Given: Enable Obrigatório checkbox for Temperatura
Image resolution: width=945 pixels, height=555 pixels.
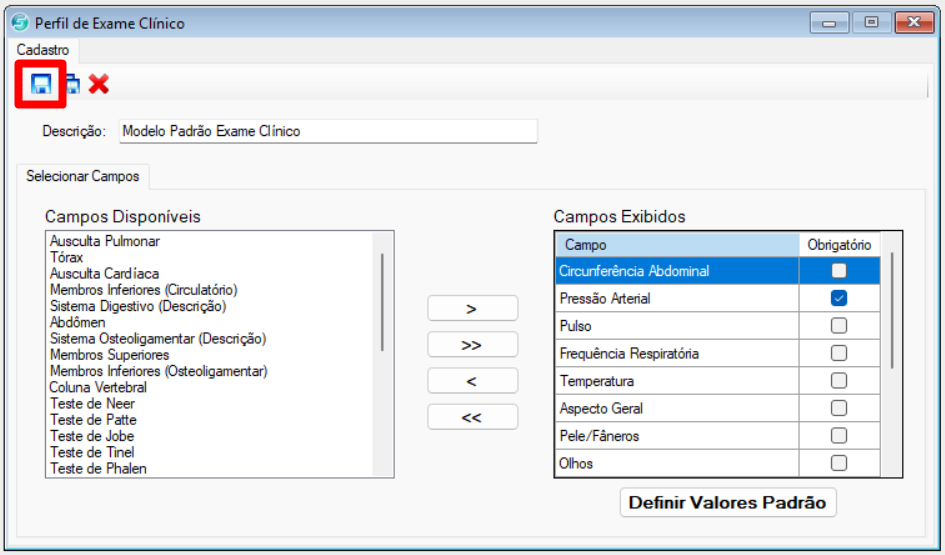Looking at the screenshot, I should pyautogui.click(x=838, y=380).
